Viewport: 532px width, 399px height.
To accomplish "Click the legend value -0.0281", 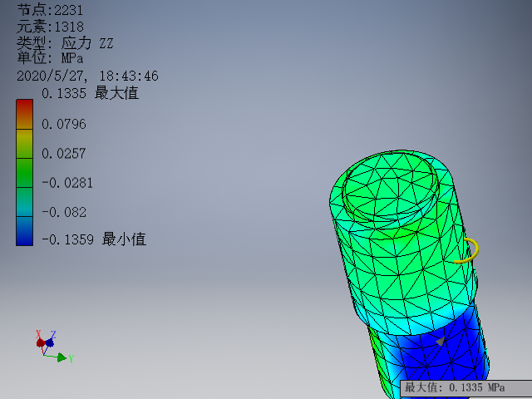I will (x=67, y=183).
